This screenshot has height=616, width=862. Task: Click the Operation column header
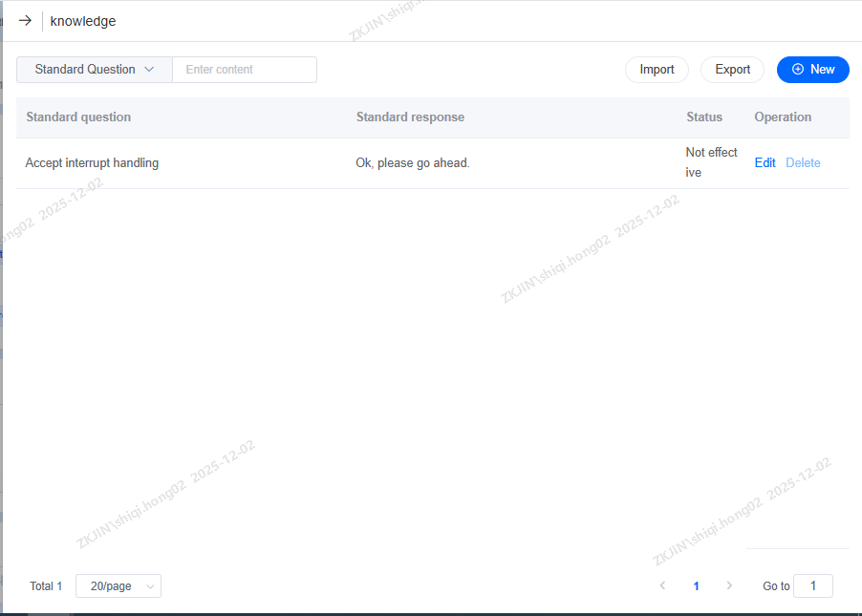coord(783,117)
